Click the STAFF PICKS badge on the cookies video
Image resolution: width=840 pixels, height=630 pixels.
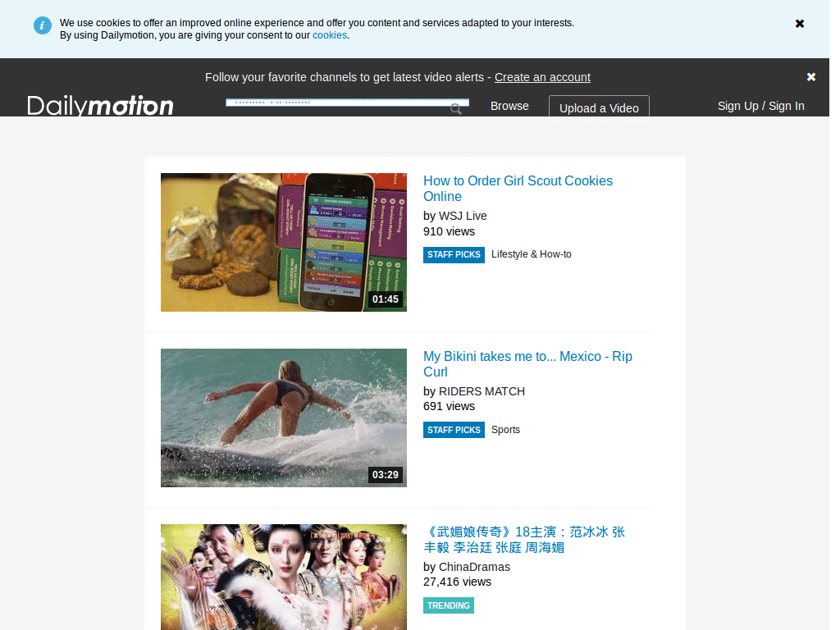[x=454, y=254]
